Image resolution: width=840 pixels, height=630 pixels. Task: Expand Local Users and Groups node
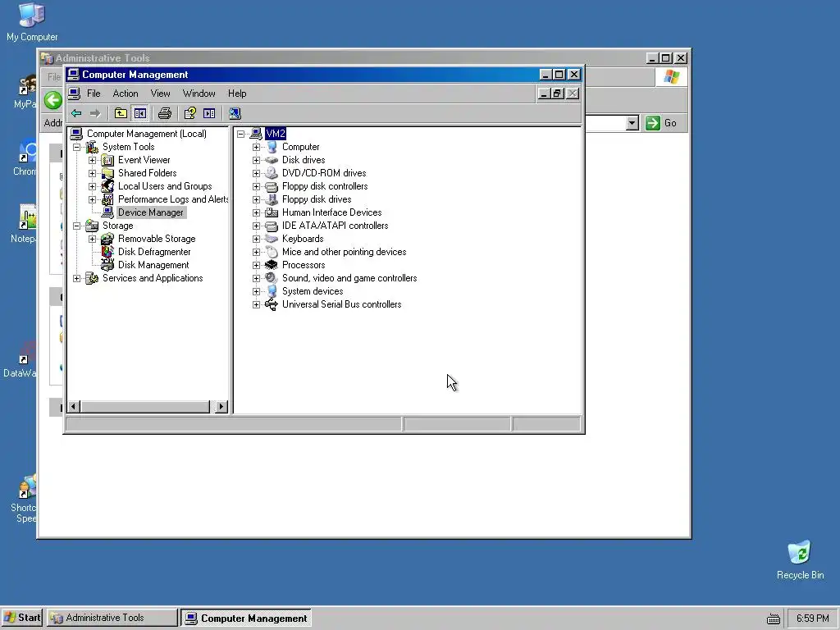tap(92, 186)
